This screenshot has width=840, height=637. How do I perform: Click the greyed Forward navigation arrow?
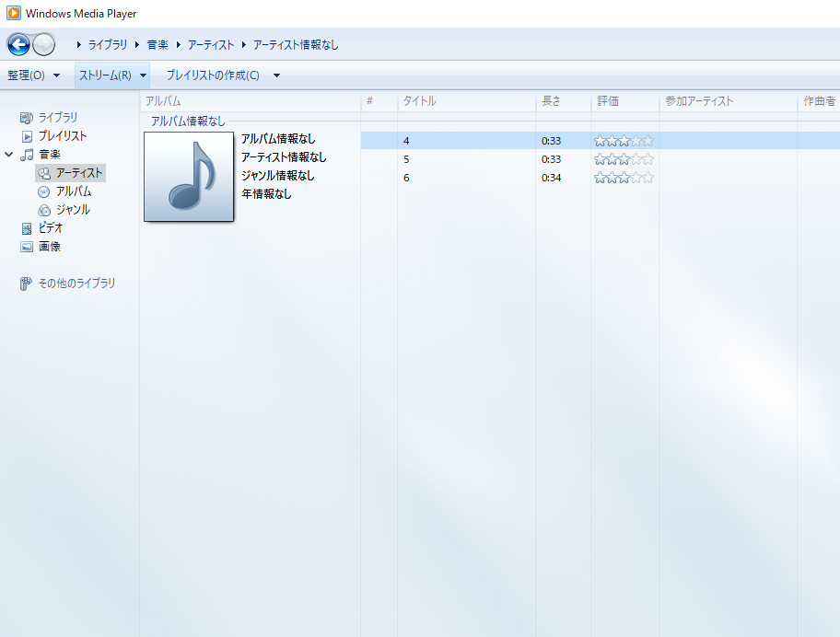(44, 44)
